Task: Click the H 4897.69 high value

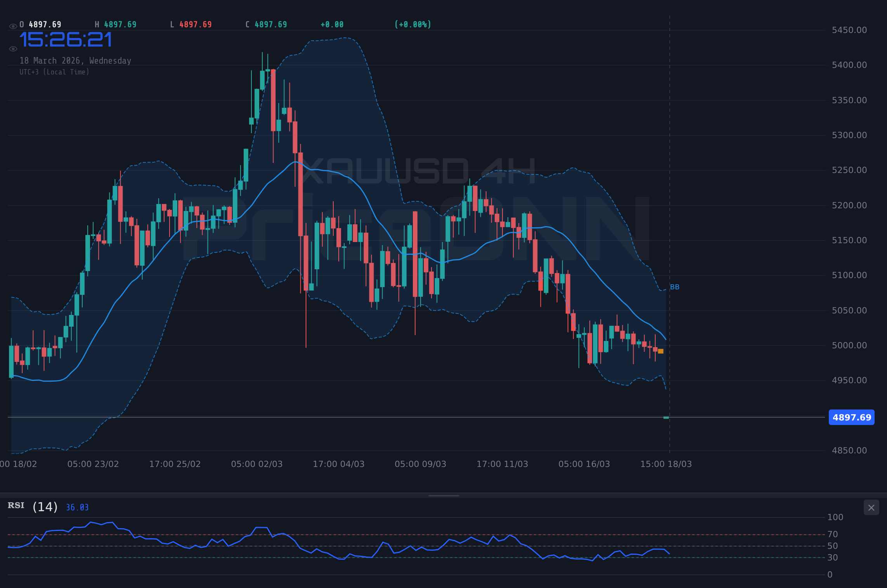Action: tap(116, 24)
